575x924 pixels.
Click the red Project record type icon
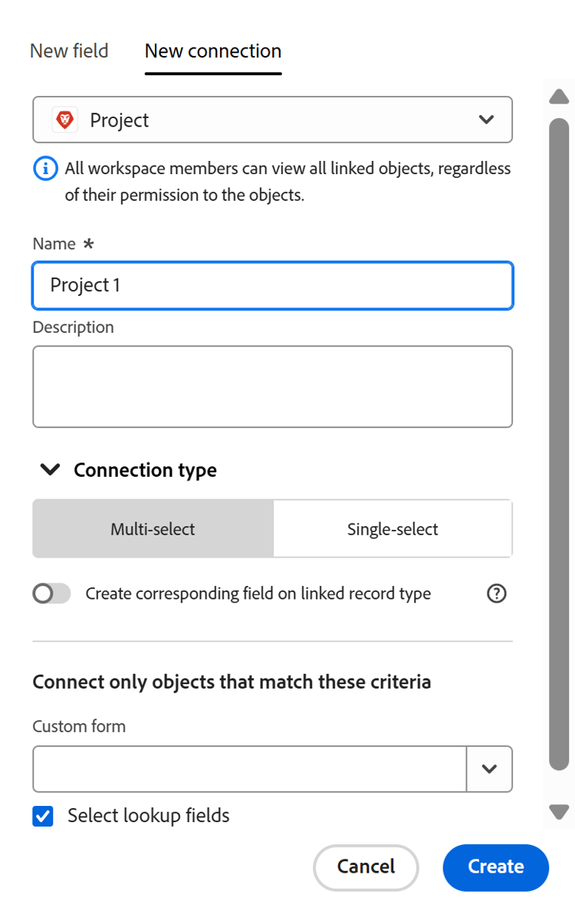tap(65, 120)
